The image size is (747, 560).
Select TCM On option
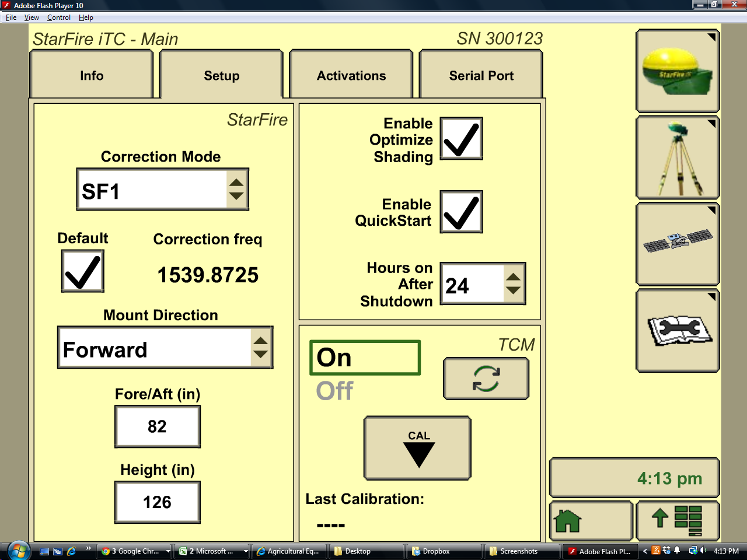click(x=365, y=358)
